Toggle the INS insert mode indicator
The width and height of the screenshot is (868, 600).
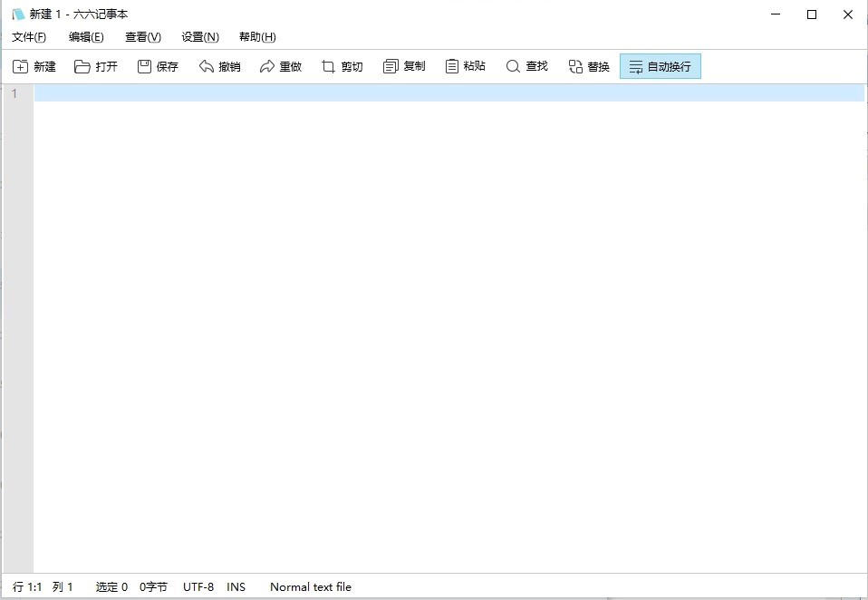coord(236,587)
